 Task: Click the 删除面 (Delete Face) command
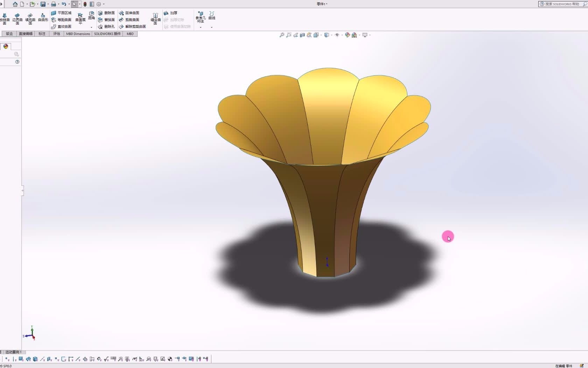click(106, 13)
